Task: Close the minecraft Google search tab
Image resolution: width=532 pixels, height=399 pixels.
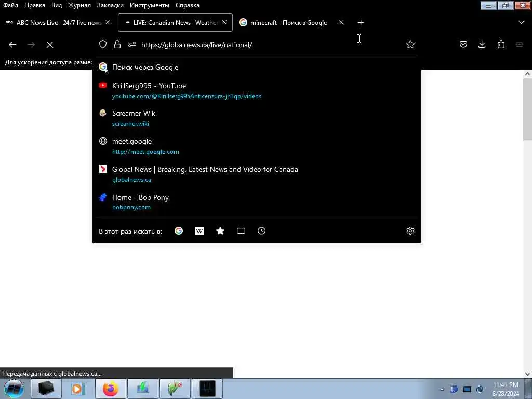Action: [x=341, y=22]
